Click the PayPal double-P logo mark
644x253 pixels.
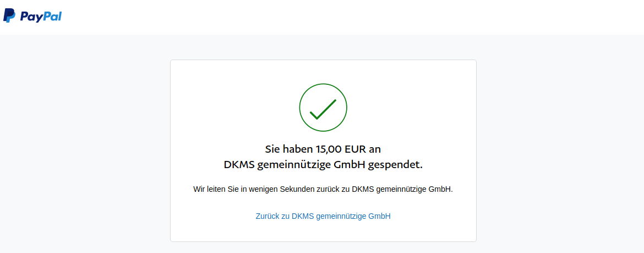pos(9,15)
